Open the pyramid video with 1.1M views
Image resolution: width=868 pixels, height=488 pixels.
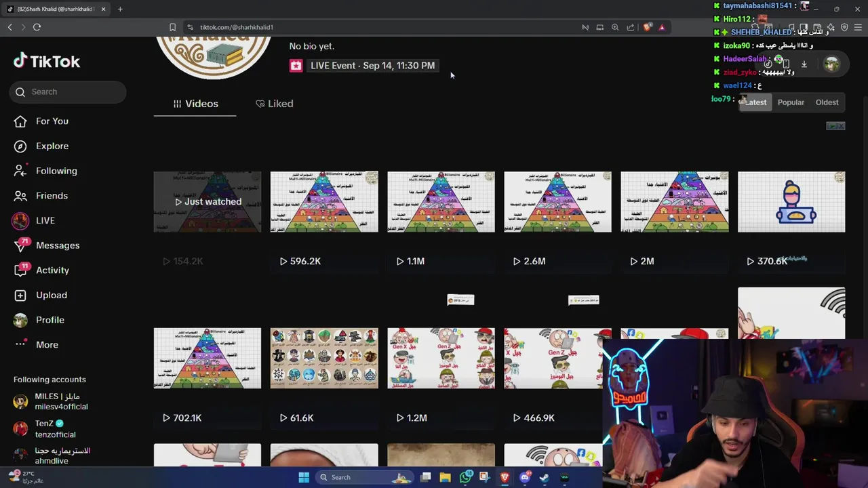tap(441, 201)
